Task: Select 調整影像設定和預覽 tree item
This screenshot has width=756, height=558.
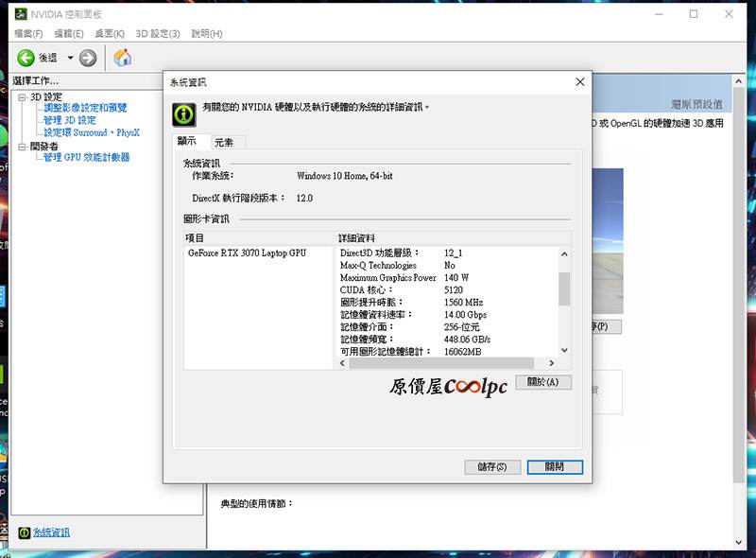Action: (x=85, y=108)
